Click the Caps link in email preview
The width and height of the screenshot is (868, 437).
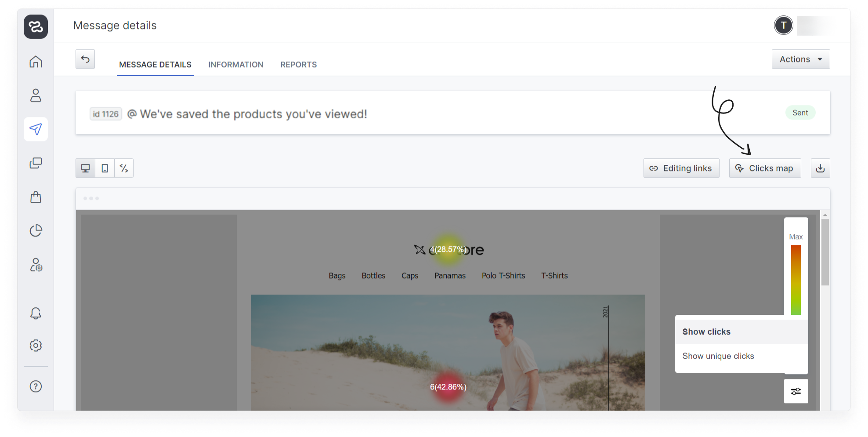410,276
